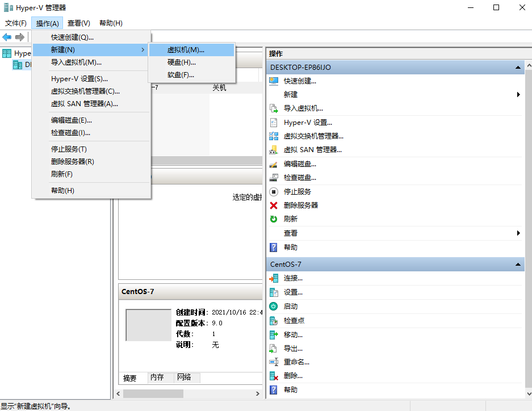532x411 pixels.
Task: Switch to the 内存 tab
Action: pos(161,378)
